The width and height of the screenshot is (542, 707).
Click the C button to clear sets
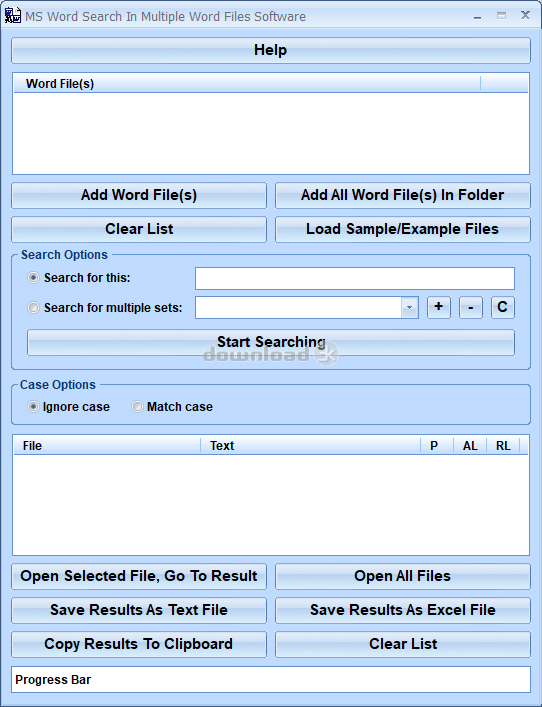pyautogui.click(x=503, y=308)
